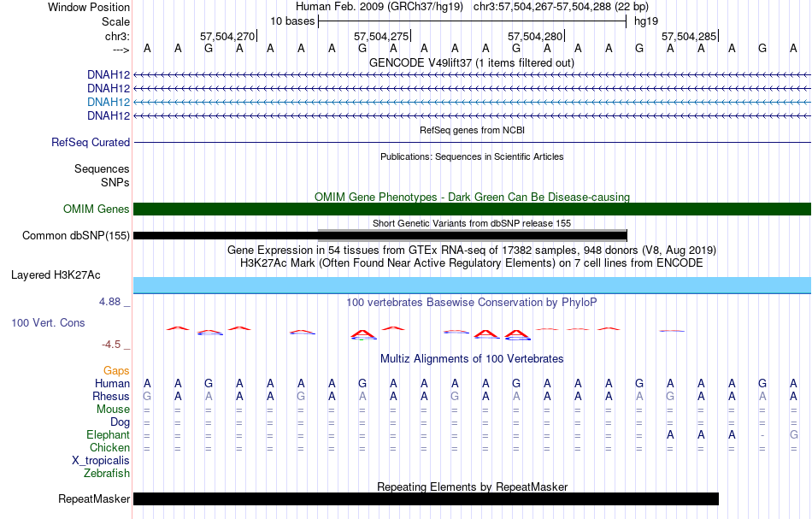The image size is (812, 519).
Task: Select the Mouse alignment row label
Action: [113, 410]
